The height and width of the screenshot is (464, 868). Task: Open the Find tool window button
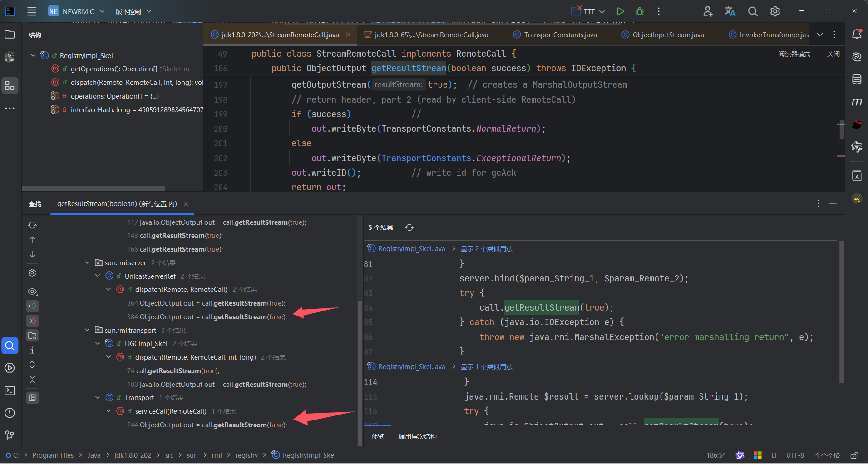pyautogui.click(x=10, y=346)
